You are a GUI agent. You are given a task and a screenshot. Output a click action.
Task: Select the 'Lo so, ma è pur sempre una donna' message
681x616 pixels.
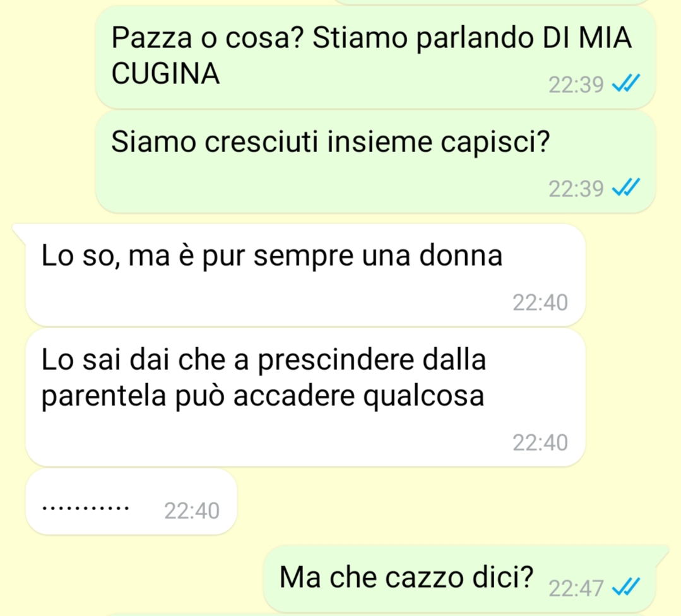click(x=305, y=275)
